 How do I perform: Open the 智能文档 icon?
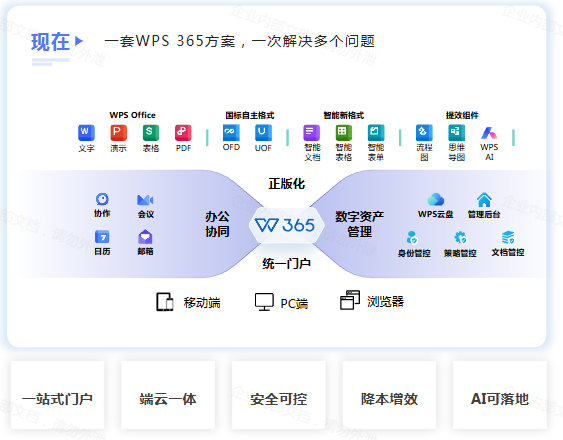tap(312, 133)
